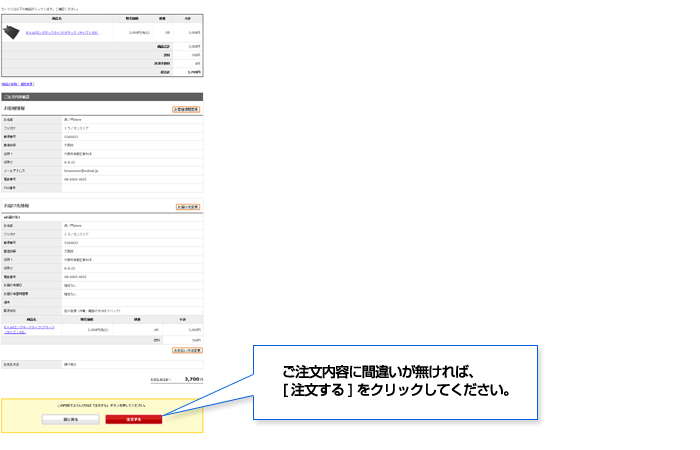700x450 pixels.
Task: Click the yellow confirmation notice text above the buttons
Action: click(x=100, y=405)
